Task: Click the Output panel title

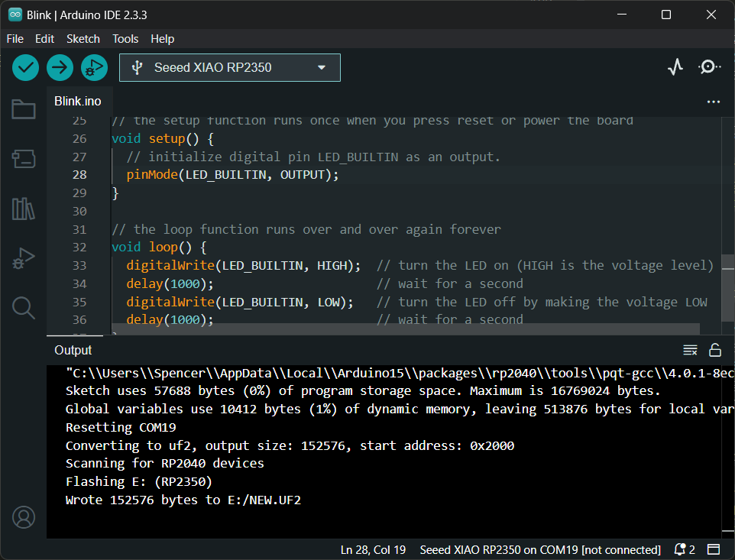Action: pyautogui.click(x=73, y=350)
